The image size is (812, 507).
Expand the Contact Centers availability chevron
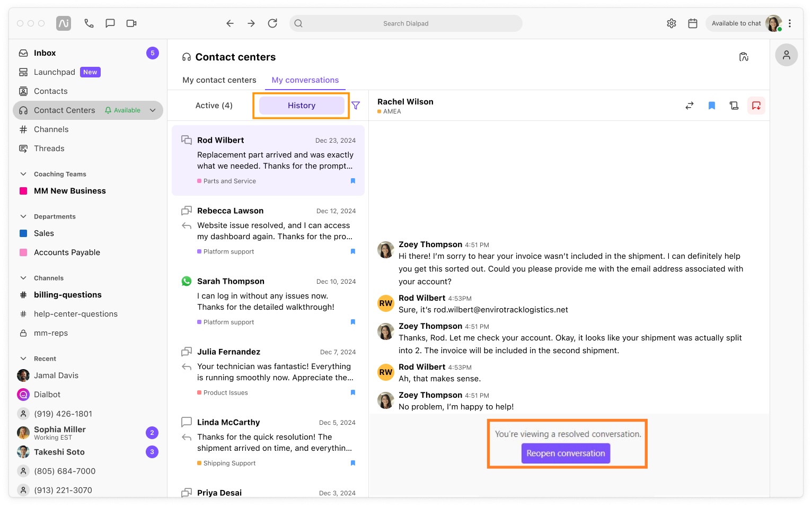(x=153, y=110)
